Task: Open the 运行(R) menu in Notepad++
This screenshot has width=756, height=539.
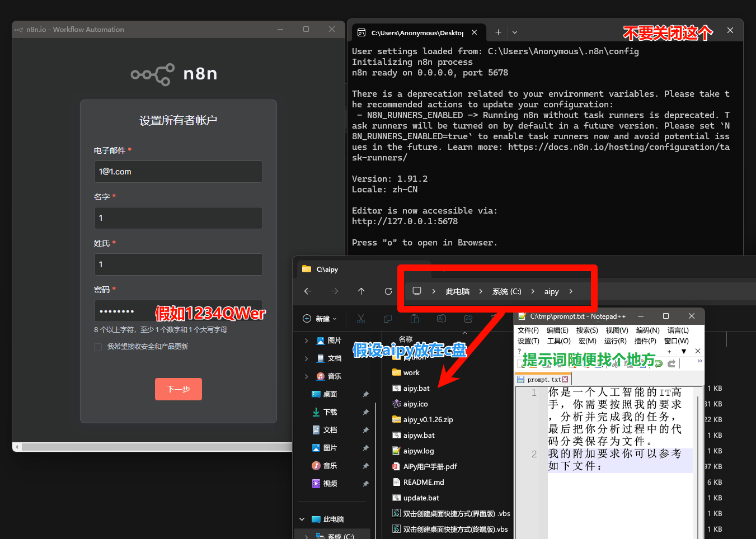Action: [x=615, y=341]
